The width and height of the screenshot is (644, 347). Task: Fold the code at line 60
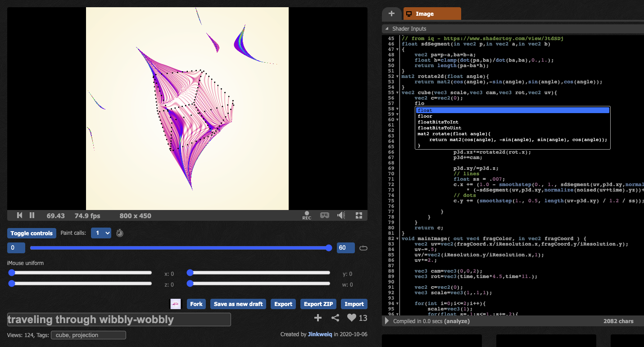tap(398, 120)
